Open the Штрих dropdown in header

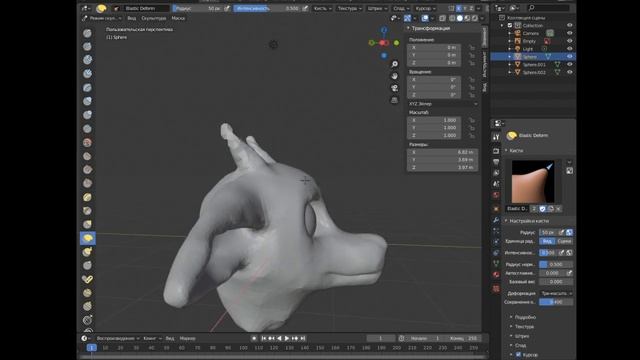pyautogui.click(x=377, y=8)
